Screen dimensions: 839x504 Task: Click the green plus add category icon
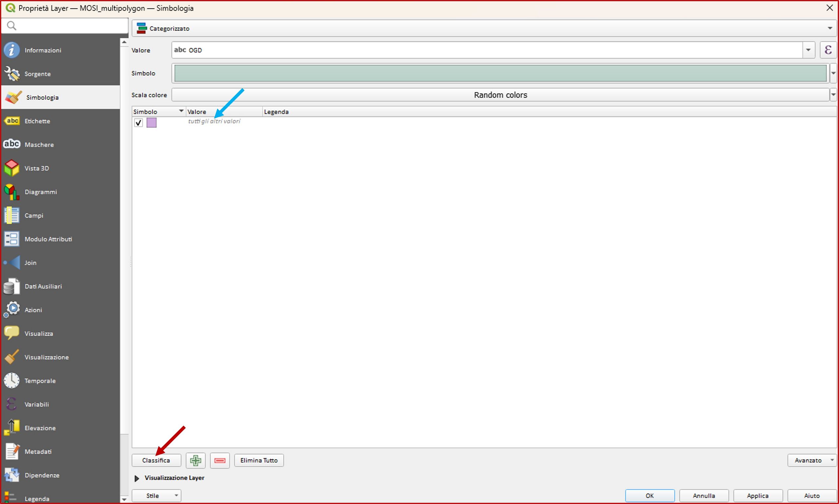click(195, 460)
